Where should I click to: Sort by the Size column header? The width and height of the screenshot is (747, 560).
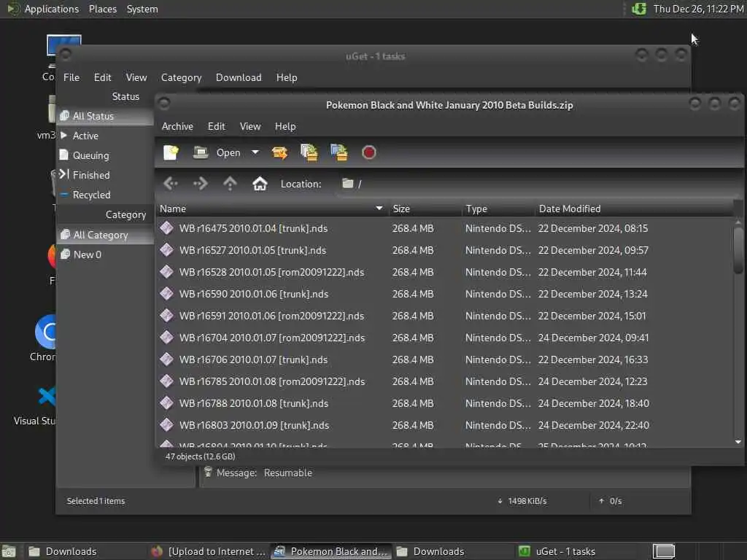click(x=425, y=209)
